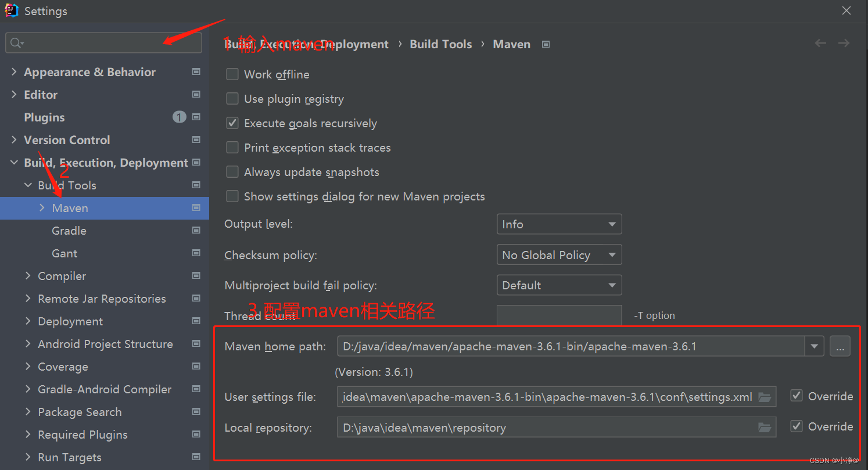Click the project icon on the Maven row
Viewport: 868px width, 470px height.
tap(196, 208)
